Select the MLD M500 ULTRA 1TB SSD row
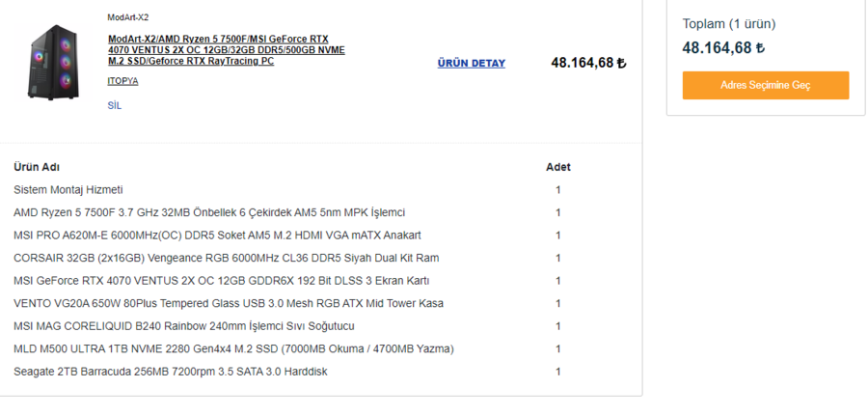The image size is (868, 416). (233, 348)
